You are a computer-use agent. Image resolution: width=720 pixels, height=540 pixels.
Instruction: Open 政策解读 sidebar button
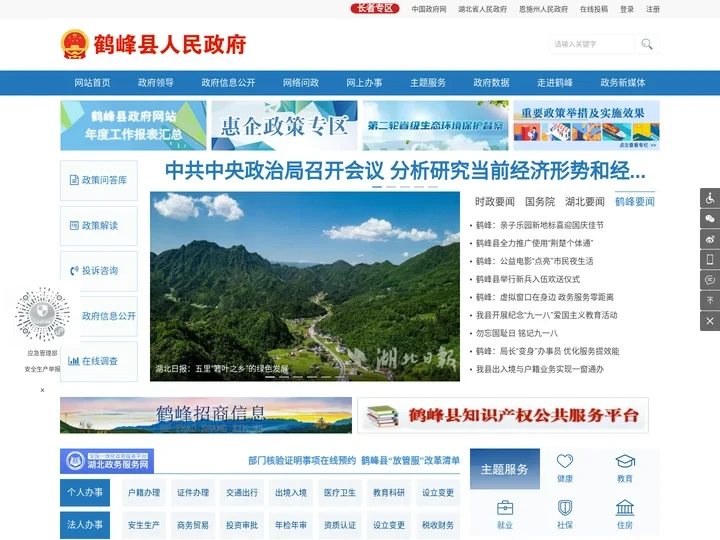pos(99,225)
